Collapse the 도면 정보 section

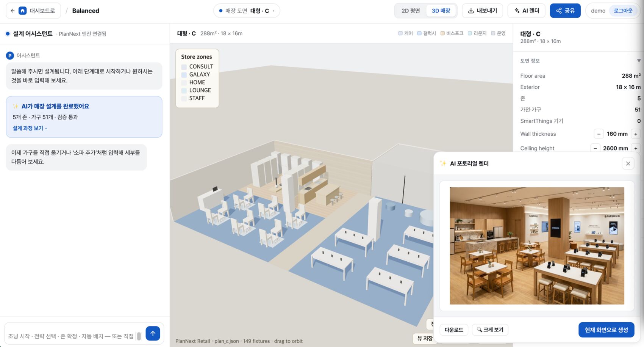click(x=639, y=61)
